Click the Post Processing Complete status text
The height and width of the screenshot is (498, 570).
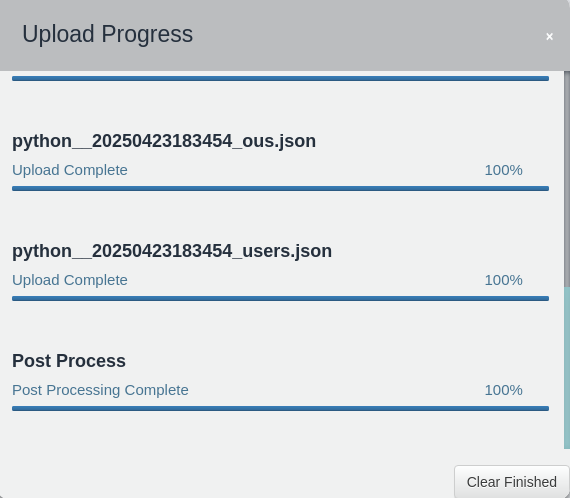100,390
